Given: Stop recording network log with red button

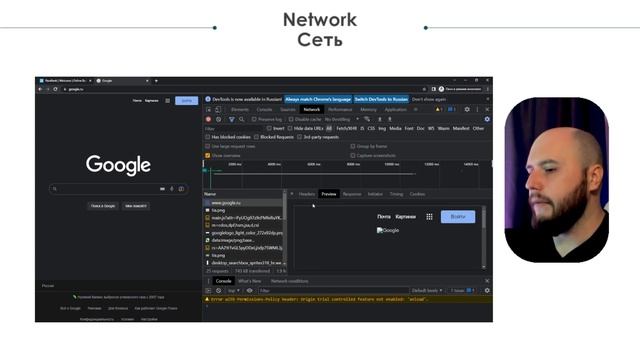Looking at the screenshot, I should click(x=209, y=119).
